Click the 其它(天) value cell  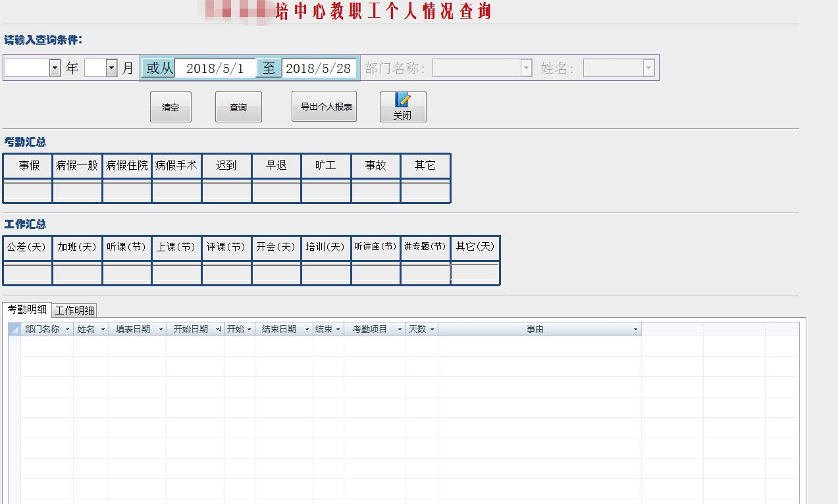(475, 273)
